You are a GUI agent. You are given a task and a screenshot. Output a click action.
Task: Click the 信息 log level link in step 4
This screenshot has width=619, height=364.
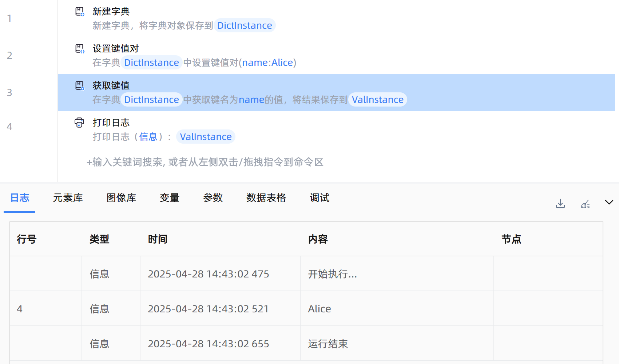coord(148,137)
